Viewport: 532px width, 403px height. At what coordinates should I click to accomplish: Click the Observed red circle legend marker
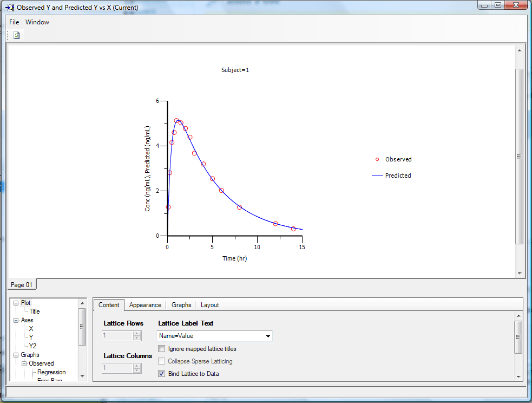[x=377, y=159]
